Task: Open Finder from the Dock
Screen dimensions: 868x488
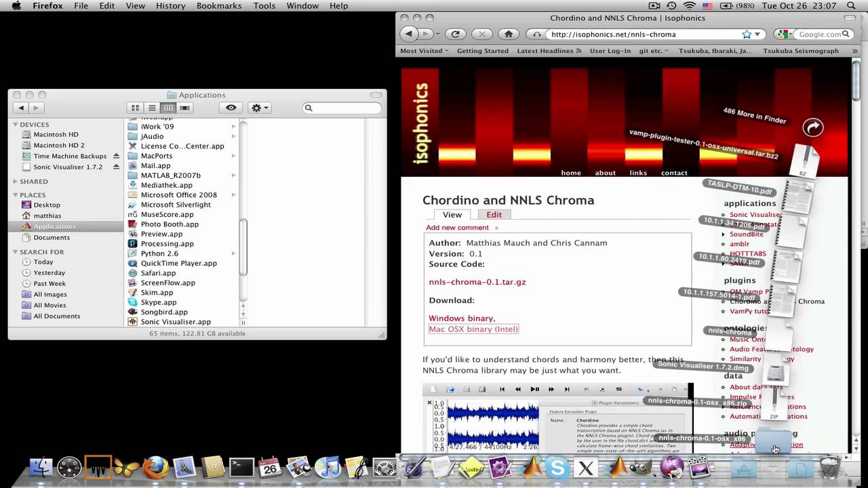Action: (x=41, y=468)
